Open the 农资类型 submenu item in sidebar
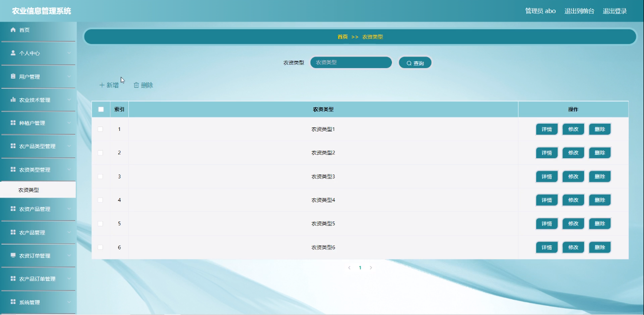Image resolution: width=644 pixels, height=315 pixels. pyautogui.click(x=38, y=190)
